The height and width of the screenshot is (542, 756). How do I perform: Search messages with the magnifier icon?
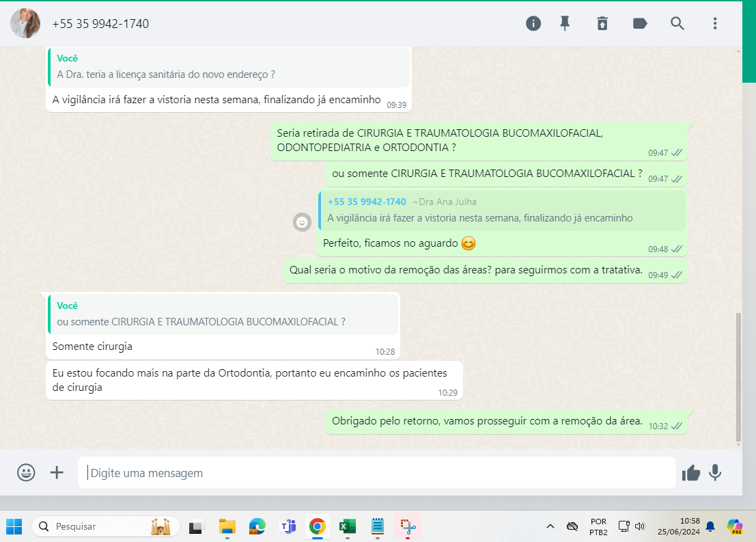point(677,23)
